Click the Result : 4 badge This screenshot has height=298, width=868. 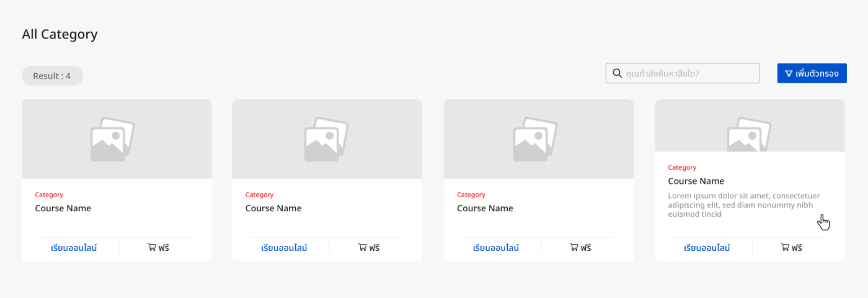52,76
